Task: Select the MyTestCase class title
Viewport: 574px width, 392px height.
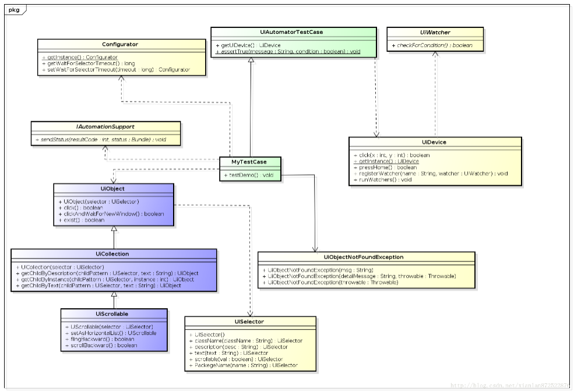Action: click(x=249, y=162)
